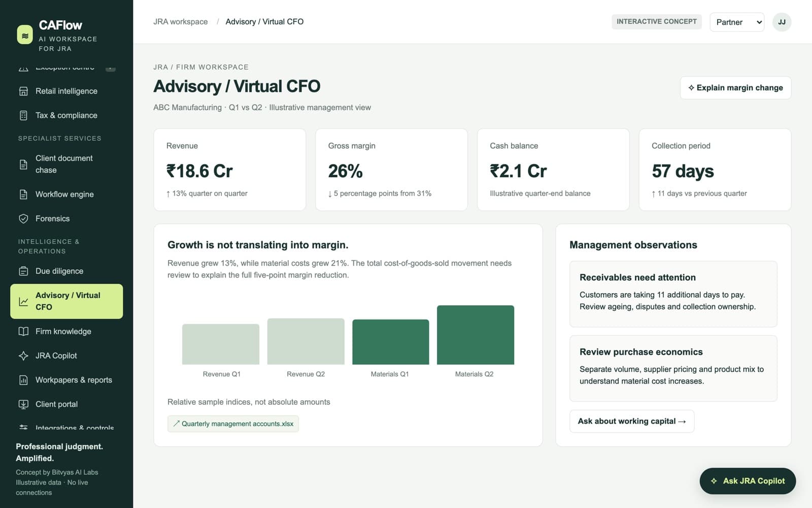Click the Retail intelligence storefront icon

tap(23, 91)
